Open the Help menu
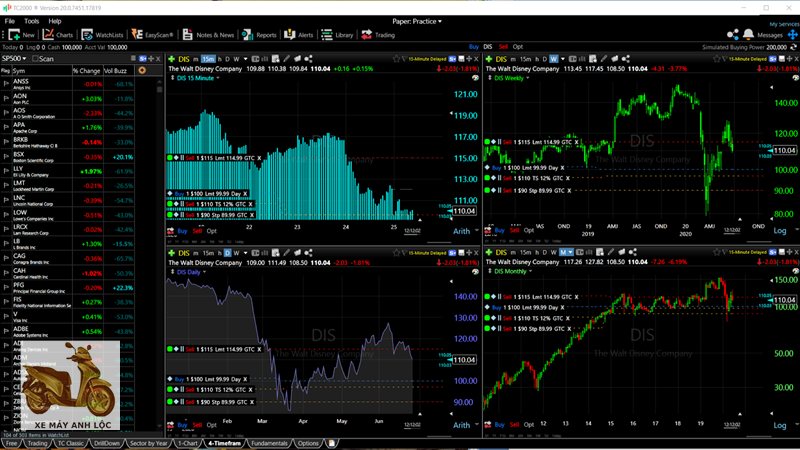The height and width of the screenshot is (450, 800). point(55,21)
